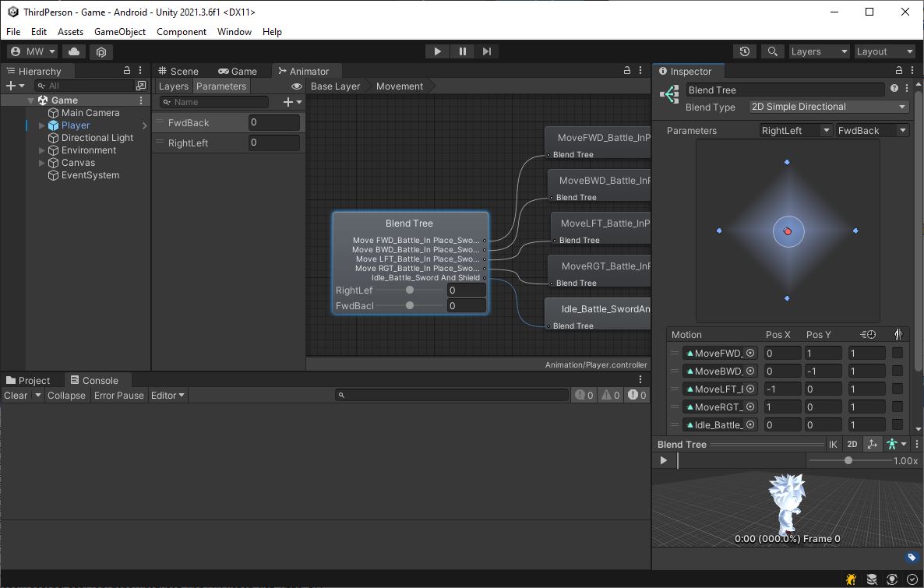Adjust the preview speed slider
Viewport: 924px width, 588px height.
click(x=848, y=460)
